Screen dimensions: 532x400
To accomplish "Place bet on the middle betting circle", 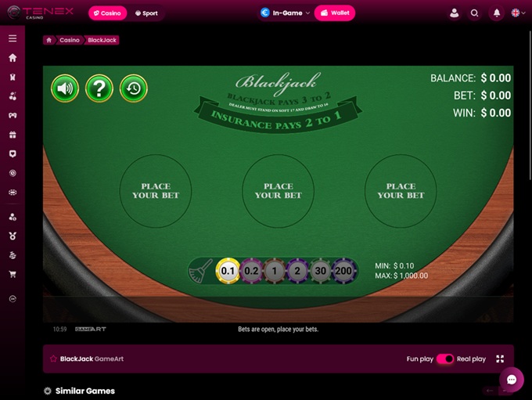I will point(279,191).
